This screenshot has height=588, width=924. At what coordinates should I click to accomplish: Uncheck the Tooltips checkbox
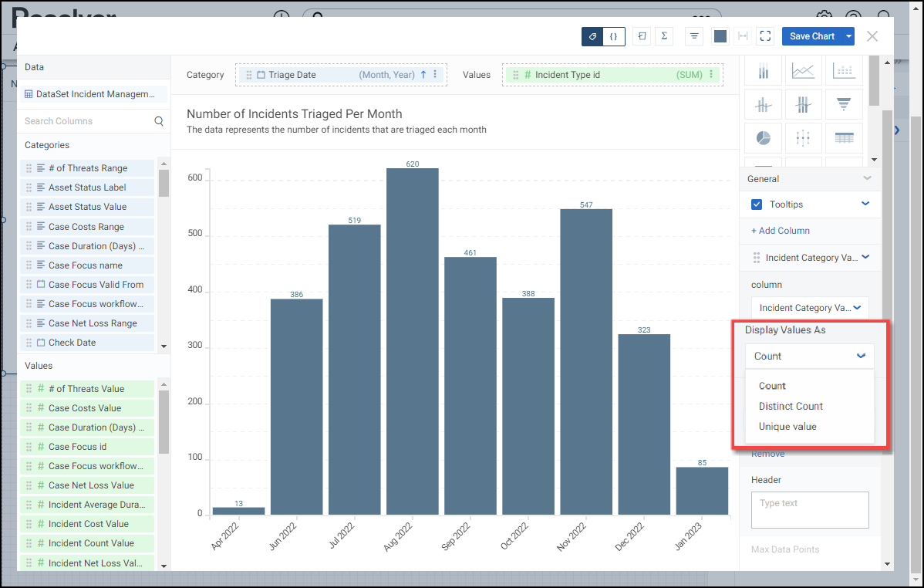[757, 204]
